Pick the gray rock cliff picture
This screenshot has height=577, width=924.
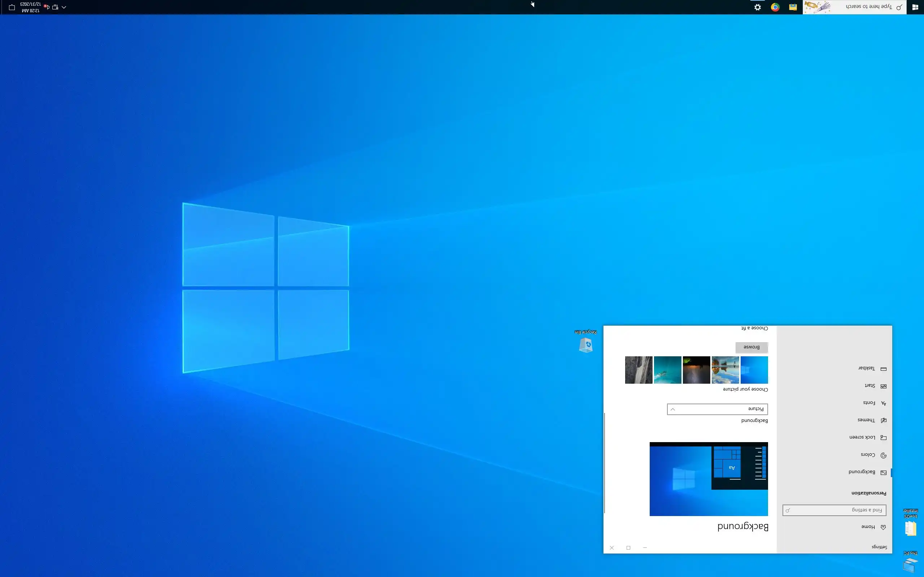click(x=638, y=370)
